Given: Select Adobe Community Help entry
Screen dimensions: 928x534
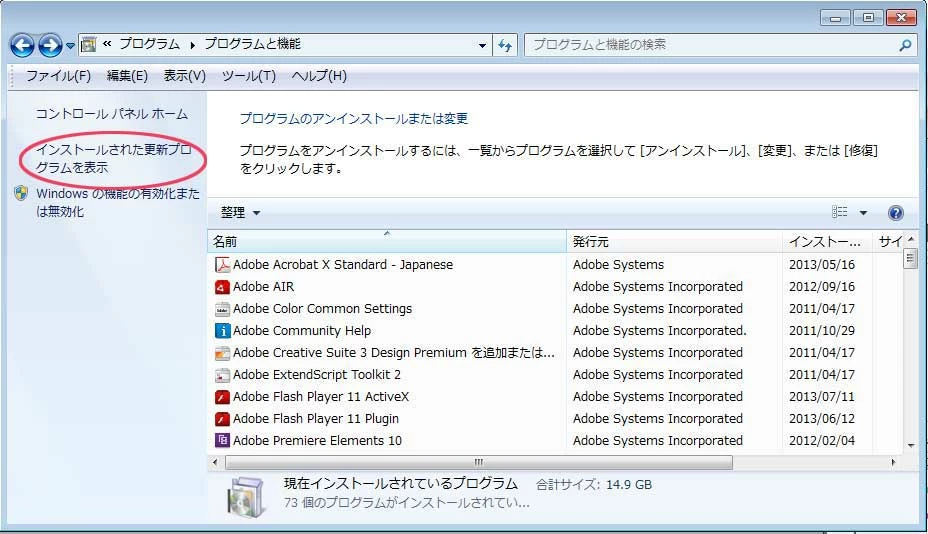Looking at the screenshot, I should (302, 330).
